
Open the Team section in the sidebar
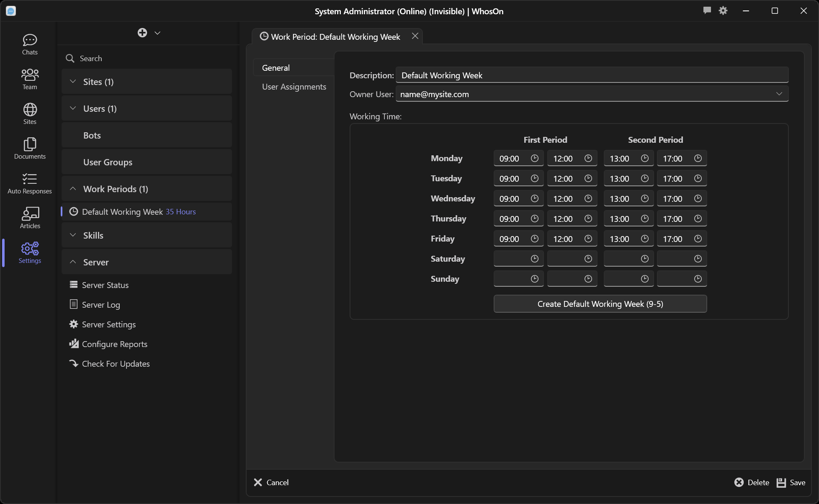click(x=30, y=79)
